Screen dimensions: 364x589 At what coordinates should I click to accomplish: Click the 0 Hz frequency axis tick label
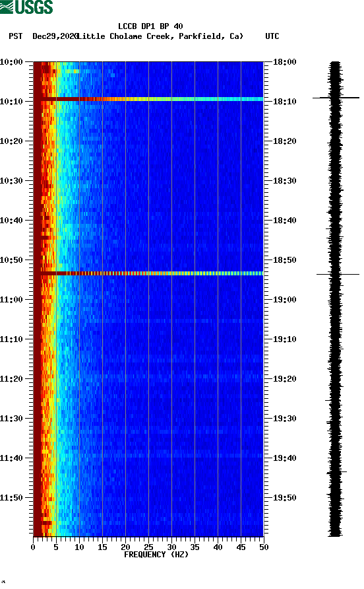click(33, 547)
